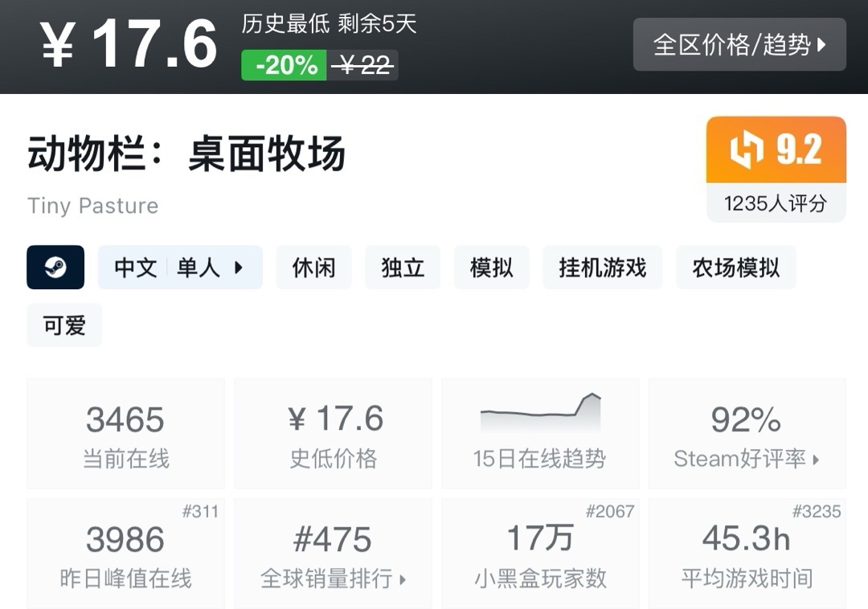Open the 小黑盒玩家数 17万 card
Viewport: 868px width, 609px height.
tap(540, 554)
